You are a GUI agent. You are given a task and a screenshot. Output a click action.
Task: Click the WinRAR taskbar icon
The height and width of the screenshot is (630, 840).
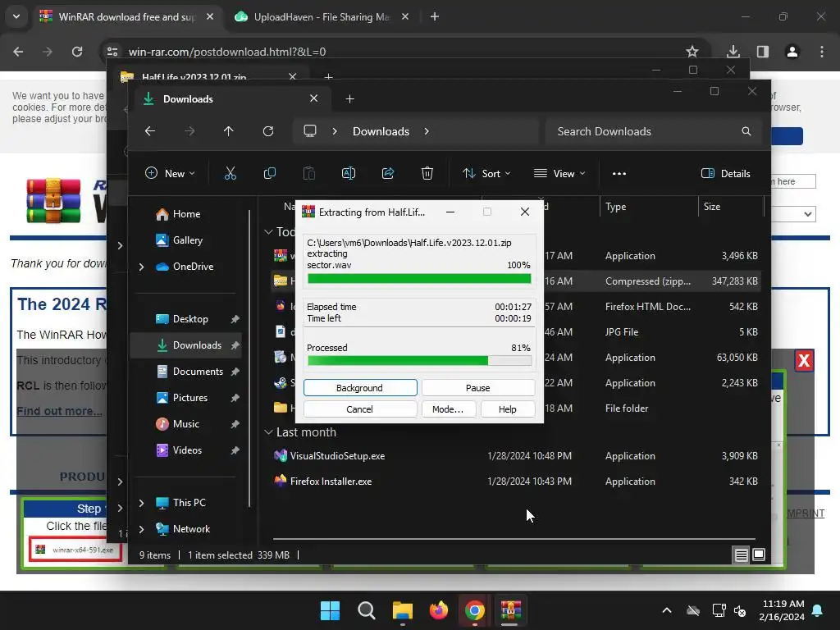[x=510, y=610]
